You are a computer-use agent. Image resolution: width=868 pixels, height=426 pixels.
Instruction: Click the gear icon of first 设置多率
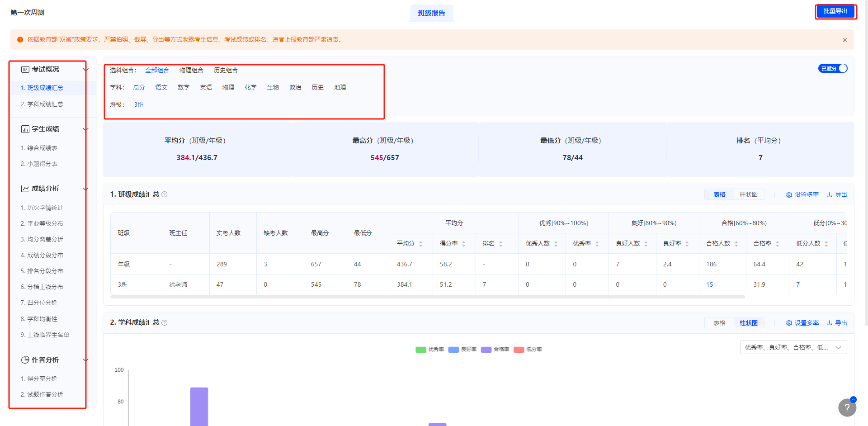789,194
